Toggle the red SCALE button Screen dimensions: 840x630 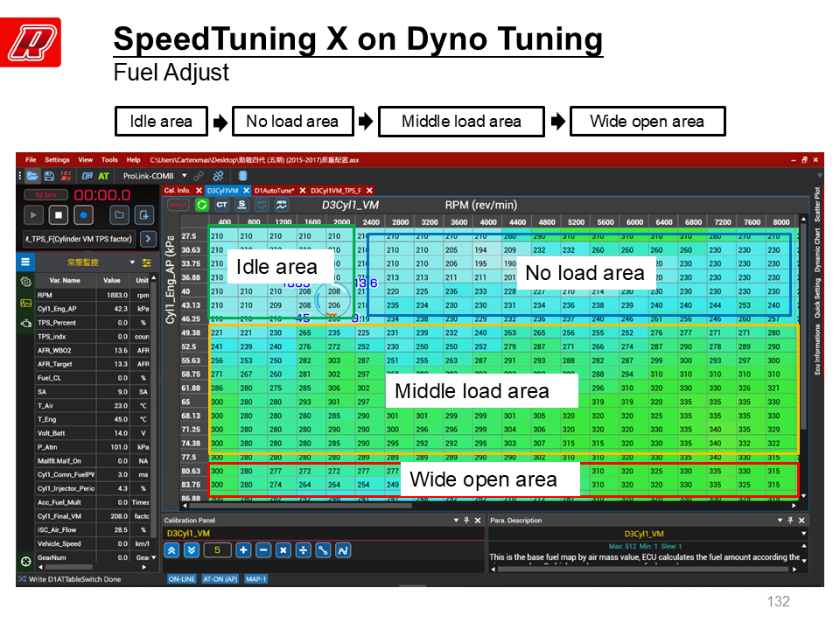[178, 205]
